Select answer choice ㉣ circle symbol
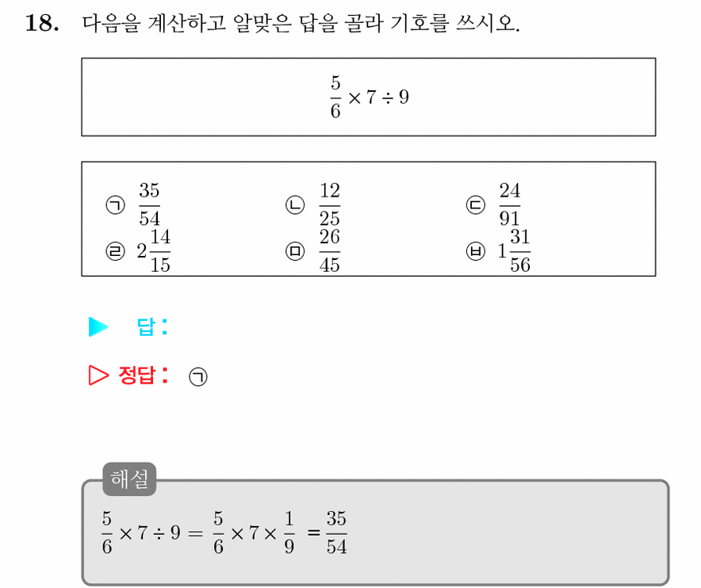 (115, 251)
